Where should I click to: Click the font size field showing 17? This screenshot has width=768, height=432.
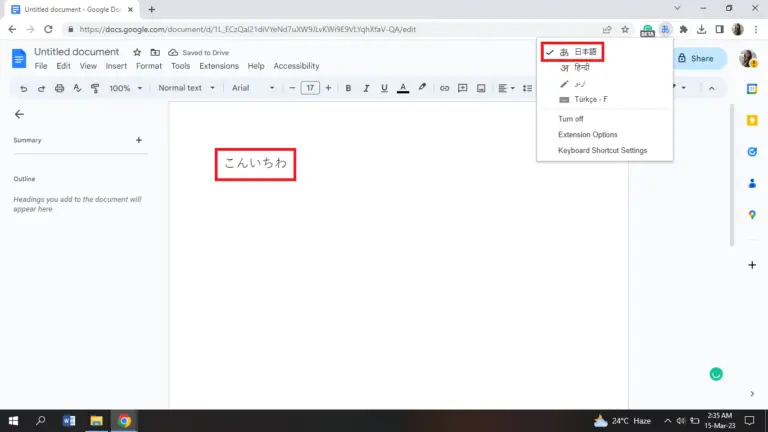coord(310,88)
